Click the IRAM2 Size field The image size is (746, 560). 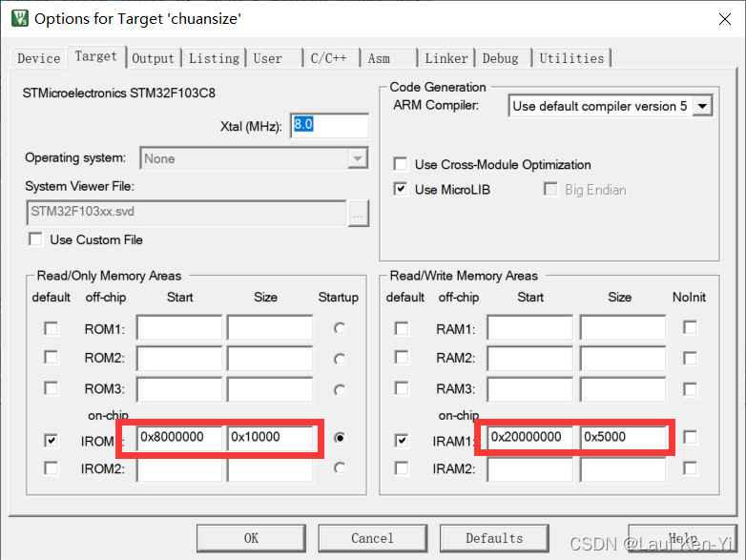click(x=623, y=470)
